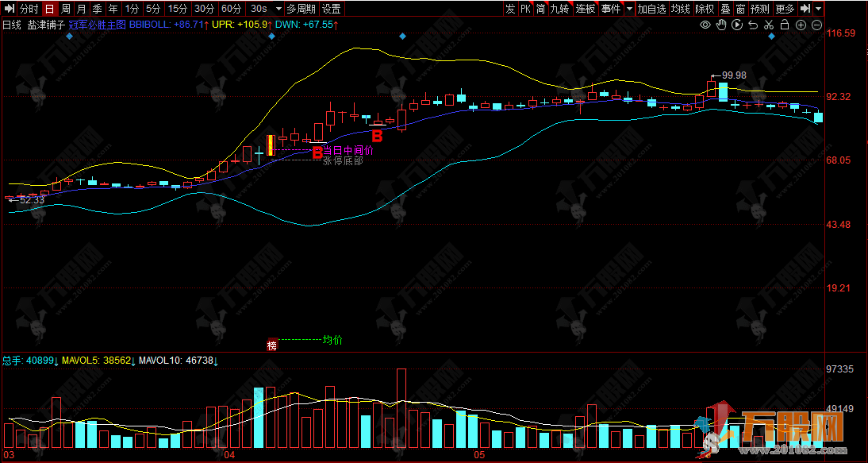Screen dimensions: 868x463
Task: Click the 加自选 add-to-watchlist button
Action: (x=651, y=9)
